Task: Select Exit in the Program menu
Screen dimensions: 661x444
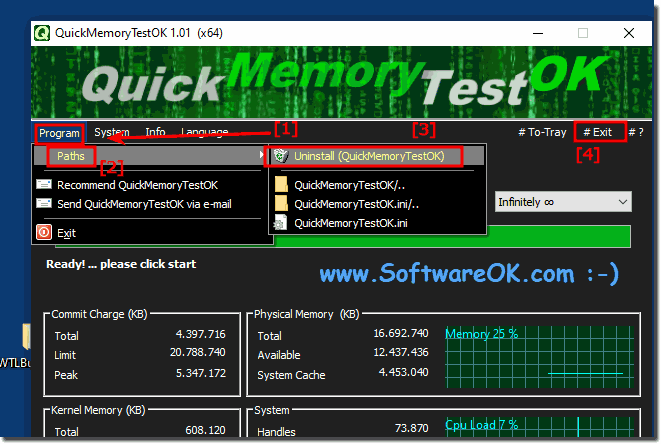Action: 150,233
